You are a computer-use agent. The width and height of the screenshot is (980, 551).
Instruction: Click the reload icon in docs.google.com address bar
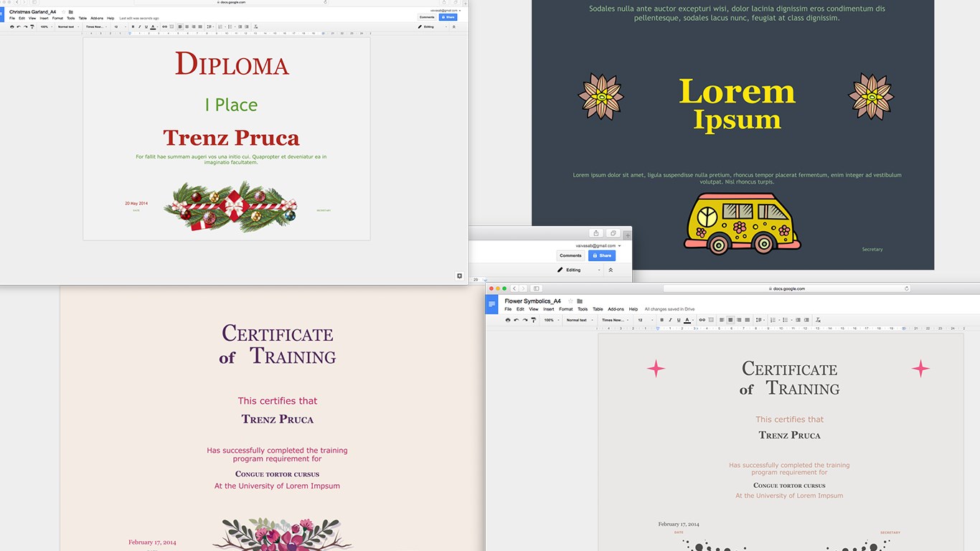tap(906, 288)
